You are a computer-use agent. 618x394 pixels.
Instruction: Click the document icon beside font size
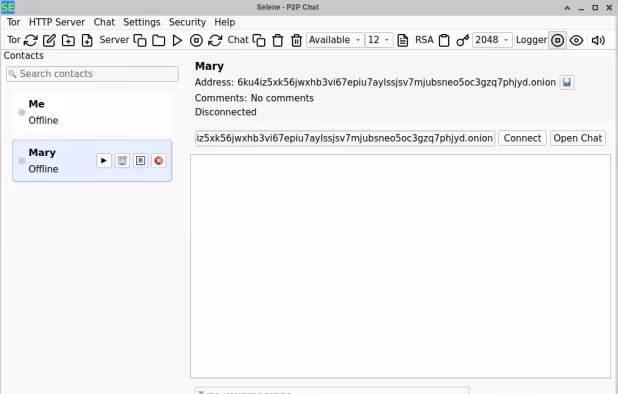(x=402, y=40)
